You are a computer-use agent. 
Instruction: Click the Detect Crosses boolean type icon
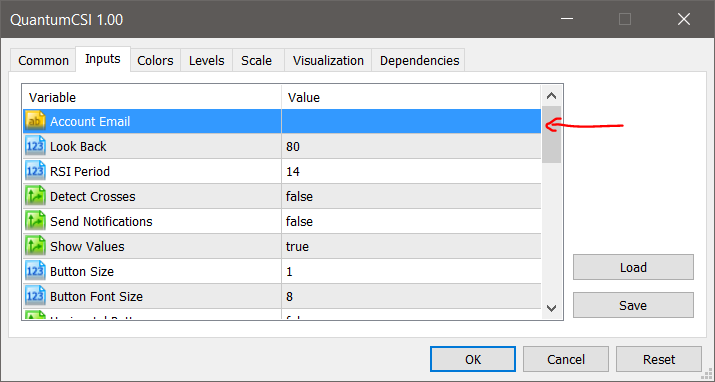point(35,196)
